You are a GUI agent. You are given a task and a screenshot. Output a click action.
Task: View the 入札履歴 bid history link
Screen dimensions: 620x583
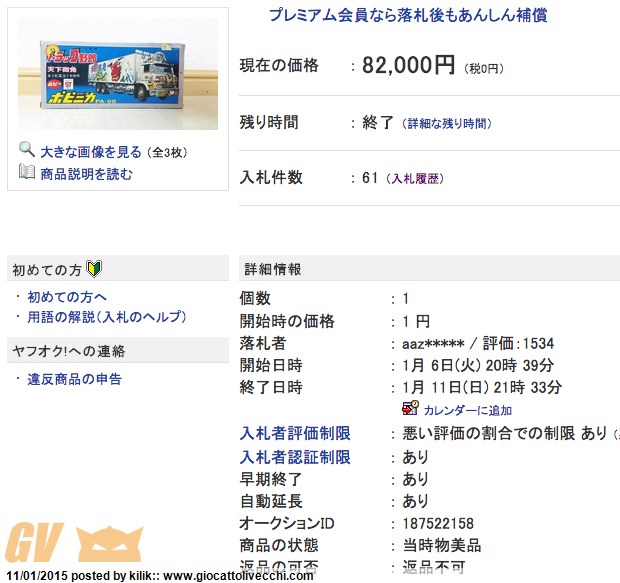click(x=415, y=179)
